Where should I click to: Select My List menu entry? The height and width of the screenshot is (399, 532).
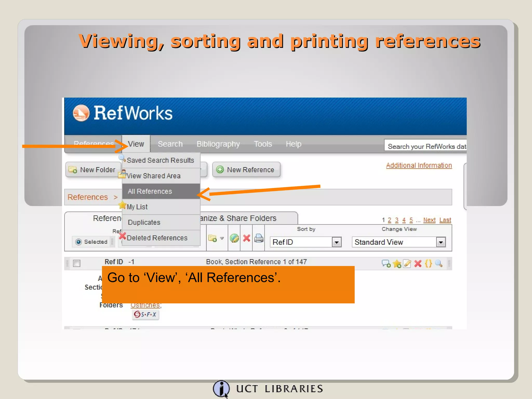pos(161,207)
